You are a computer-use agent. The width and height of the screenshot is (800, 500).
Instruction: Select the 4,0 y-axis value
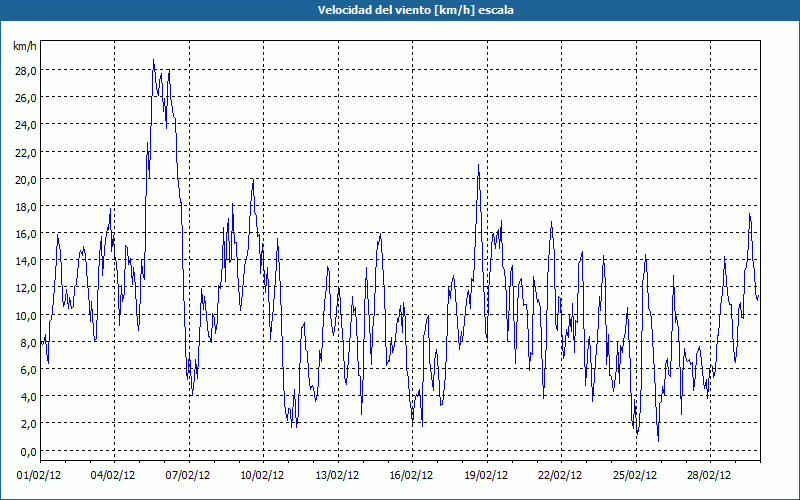[x=28, y=396]
